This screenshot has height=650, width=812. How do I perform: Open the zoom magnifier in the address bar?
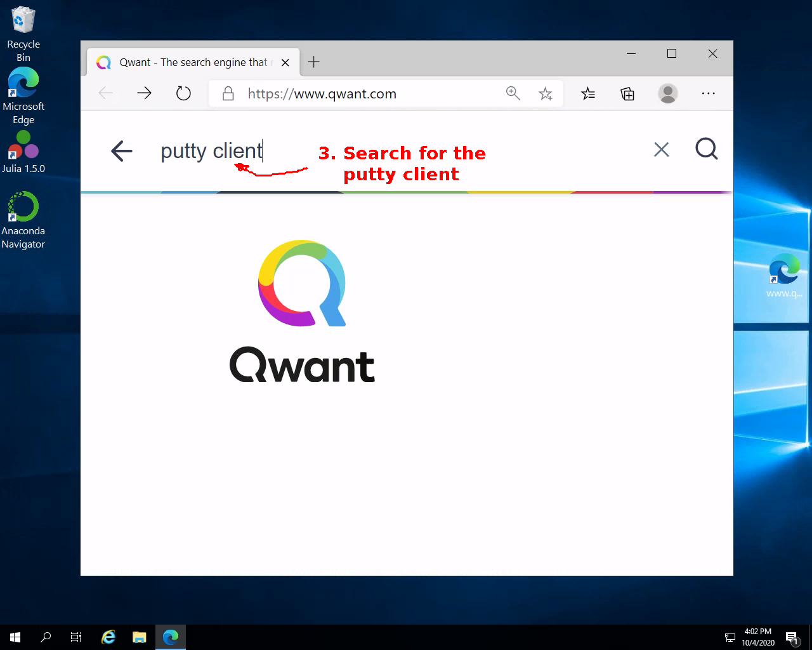pyautogui.click(x=513, y=94)
